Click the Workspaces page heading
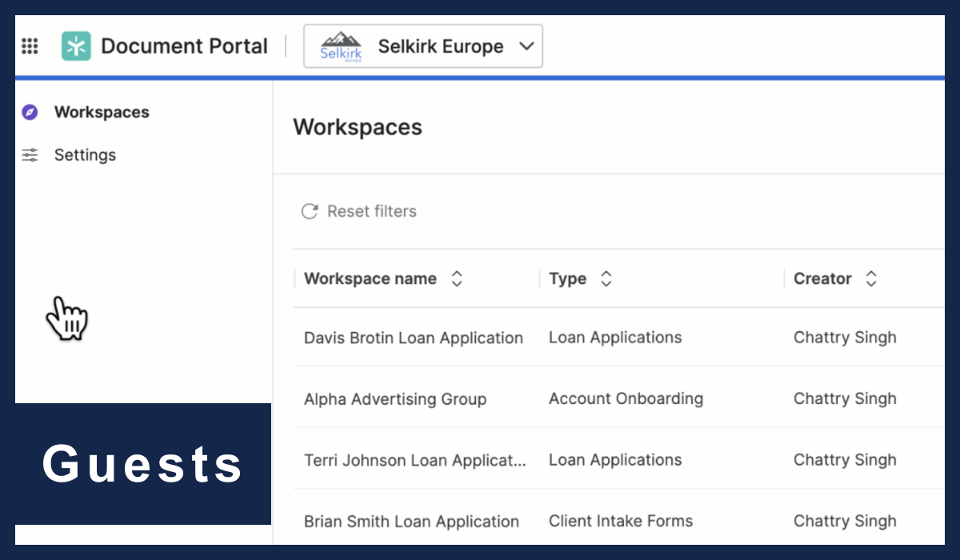 click(x=358, y=126)
